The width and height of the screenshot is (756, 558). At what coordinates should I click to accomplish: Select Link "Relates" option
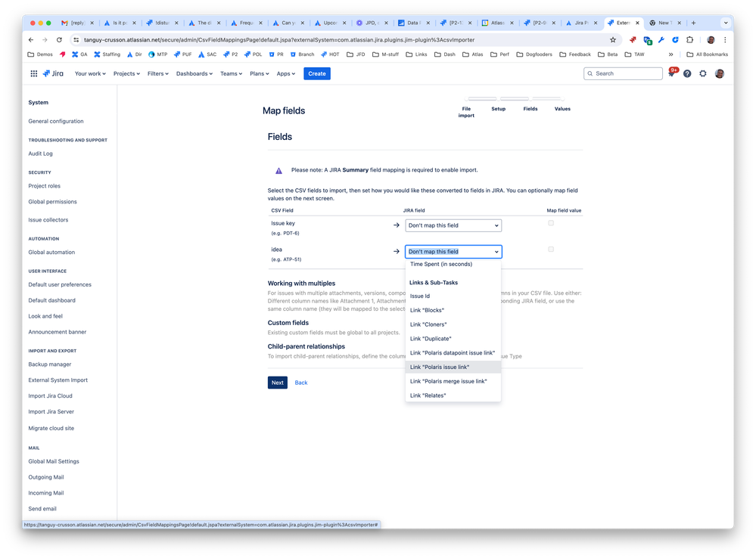[x=453, y=395]
